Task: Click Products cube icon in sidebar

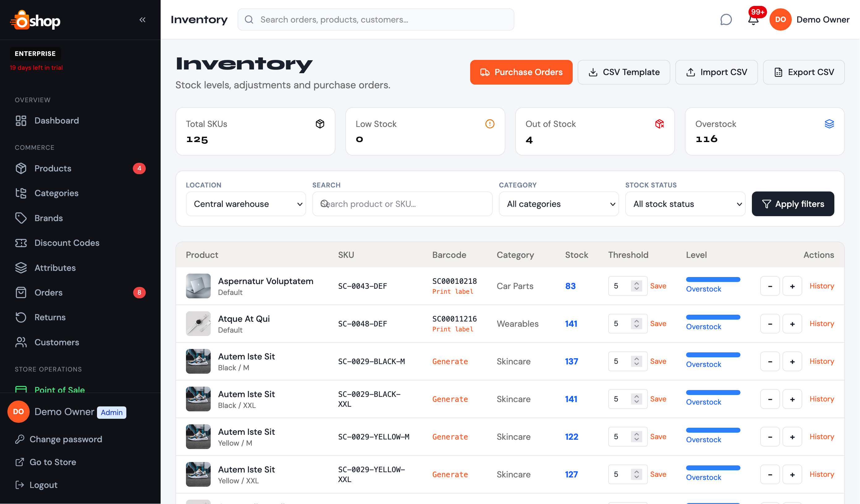Action: [x=21, y=168]
